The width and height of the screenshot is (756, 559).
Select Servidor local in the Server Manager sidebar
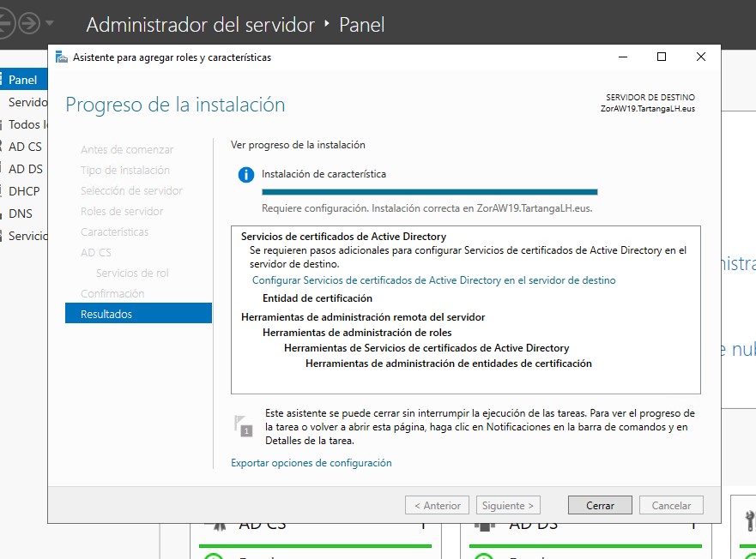pos(24,102)
